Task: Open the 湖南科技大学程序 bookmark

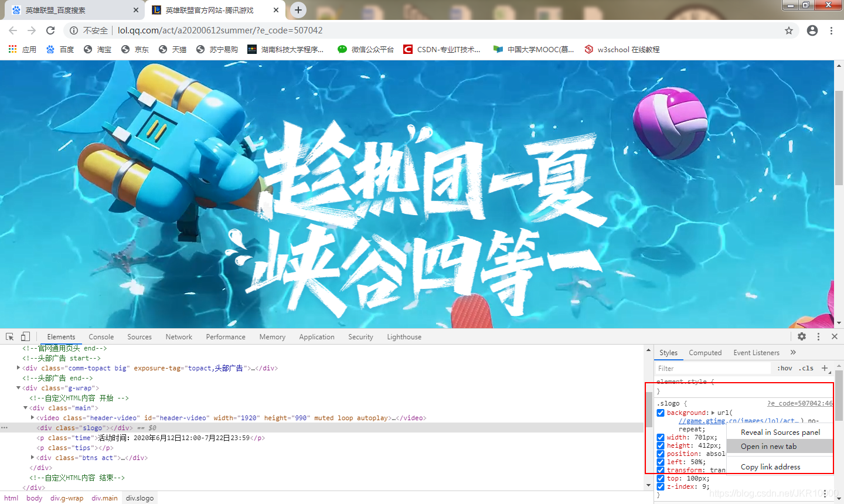Action: (285, 49)
